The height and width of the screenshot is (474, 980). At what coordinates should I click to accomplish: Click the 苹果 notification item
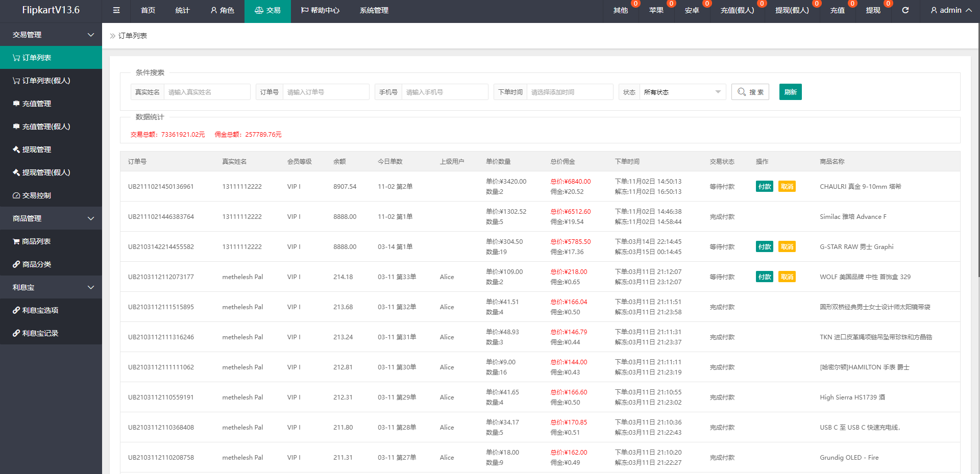(656, 10)
